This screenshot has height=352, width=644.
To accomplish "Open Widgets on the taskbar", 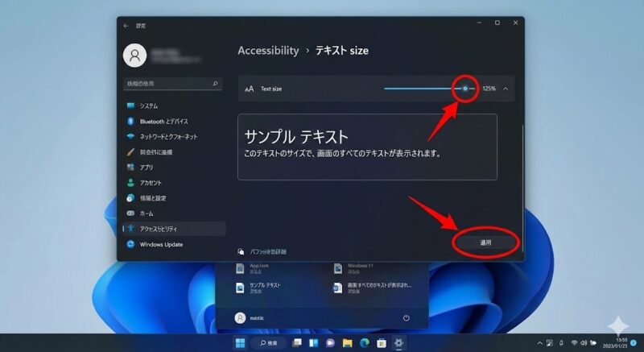I will [x=313, y=343].
